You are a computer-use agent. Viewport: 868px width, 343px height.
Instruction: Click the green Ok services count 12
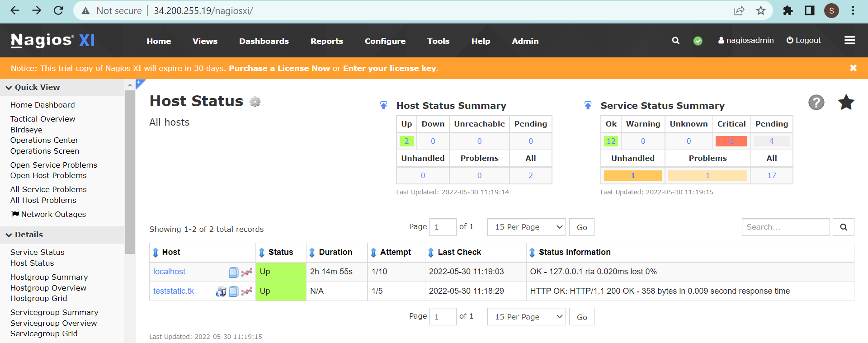point(611,141)
